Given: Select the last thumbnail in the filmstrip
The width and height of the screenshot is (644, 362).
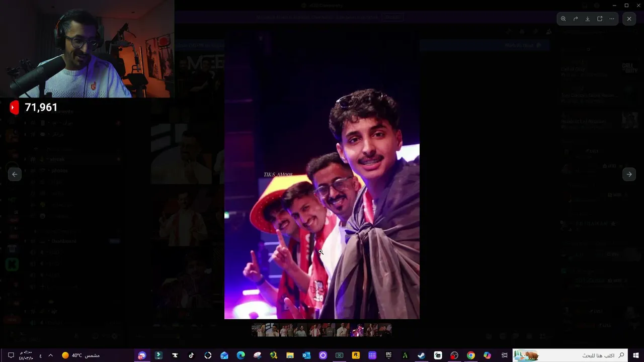Looking at the screenshot, I should (x=385, y=330).
